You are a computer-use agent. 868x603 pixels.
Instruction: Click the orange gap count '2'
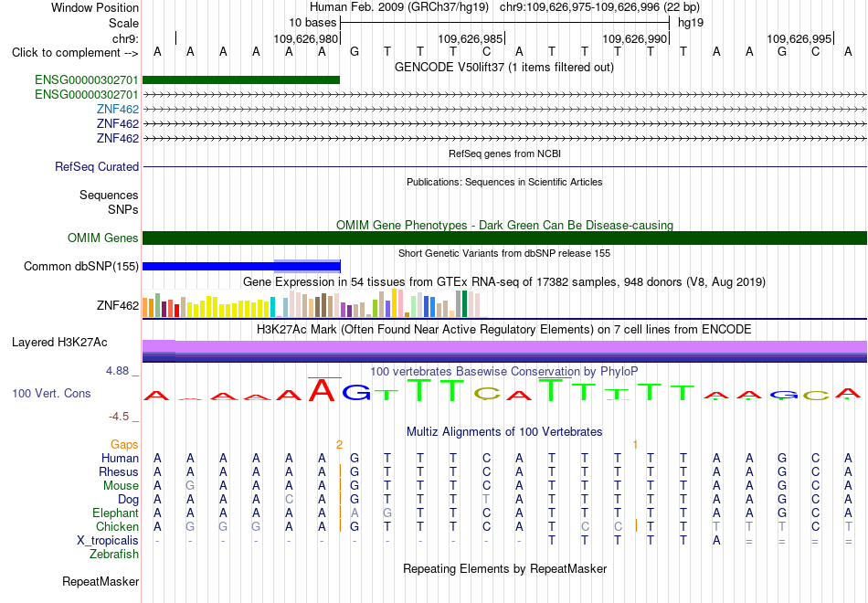pos(339,445)
